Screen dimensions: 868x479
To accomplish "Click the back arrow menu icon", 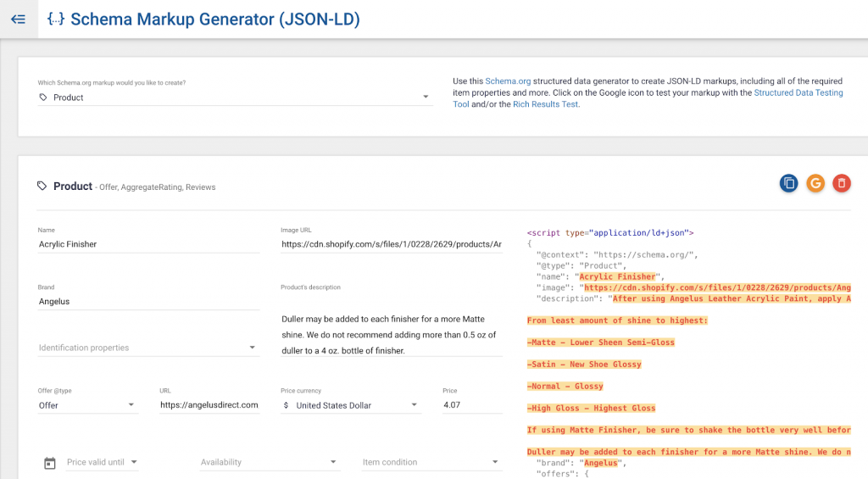I will (19, 19).
